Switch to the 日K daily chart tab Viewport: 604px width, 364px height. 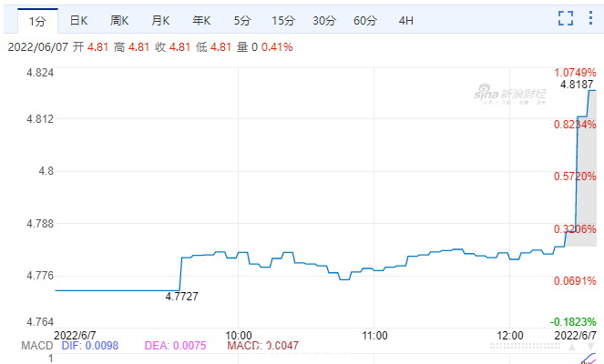78,21
